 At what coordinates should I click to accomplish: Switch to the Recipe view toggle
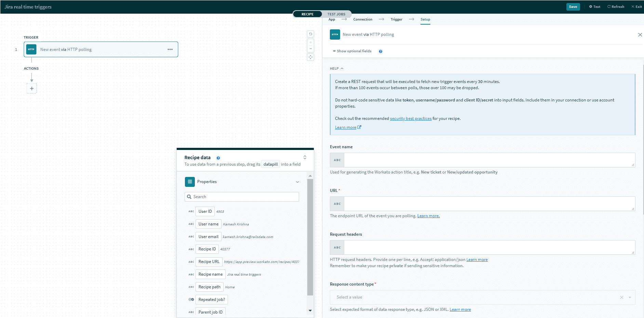tap(307, 14)
